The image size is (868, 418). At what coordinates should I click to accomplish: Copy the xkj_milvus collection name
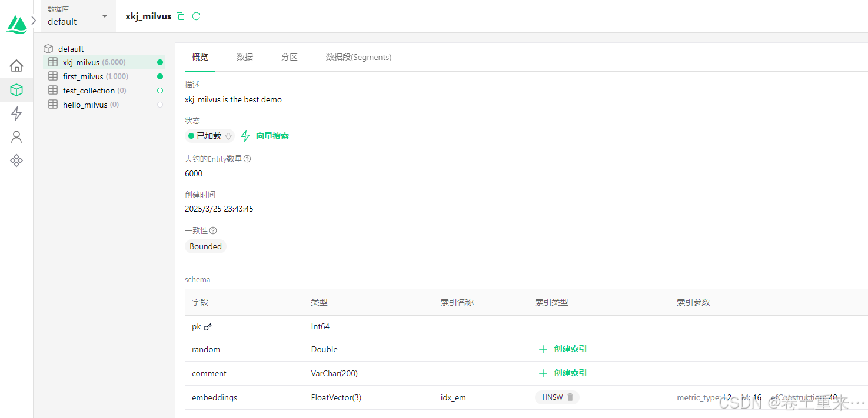[x=181, y=16]
